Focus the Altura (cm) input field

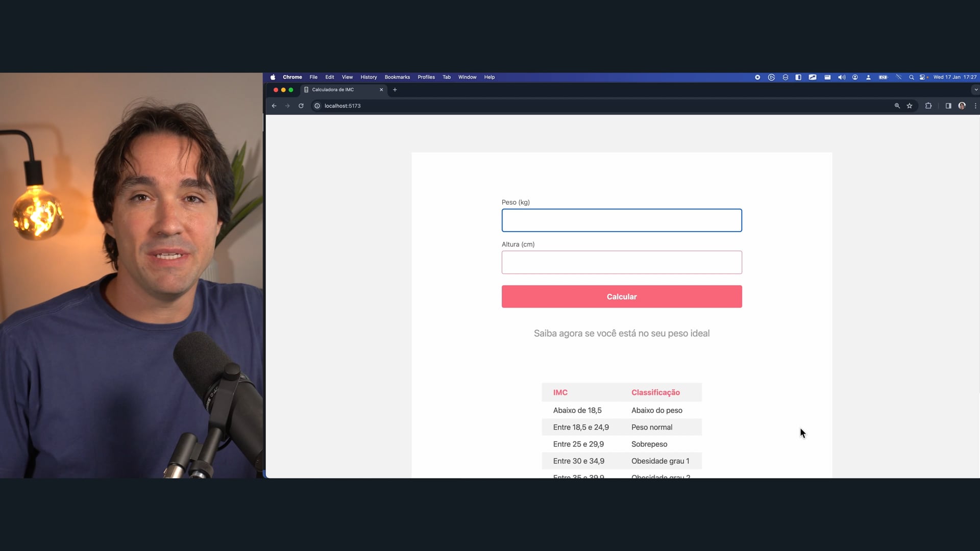622,262
